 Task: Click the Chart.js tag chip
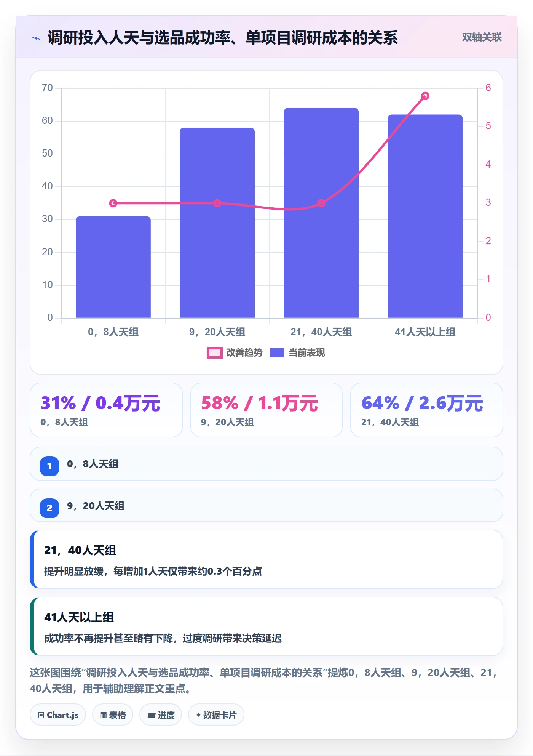[58, 715]
